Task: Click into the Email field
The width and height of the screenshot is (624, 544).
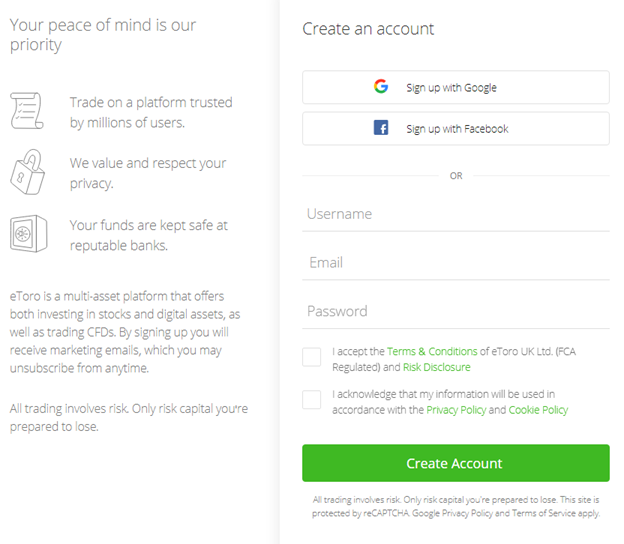Action: click(x=455, y=263)
